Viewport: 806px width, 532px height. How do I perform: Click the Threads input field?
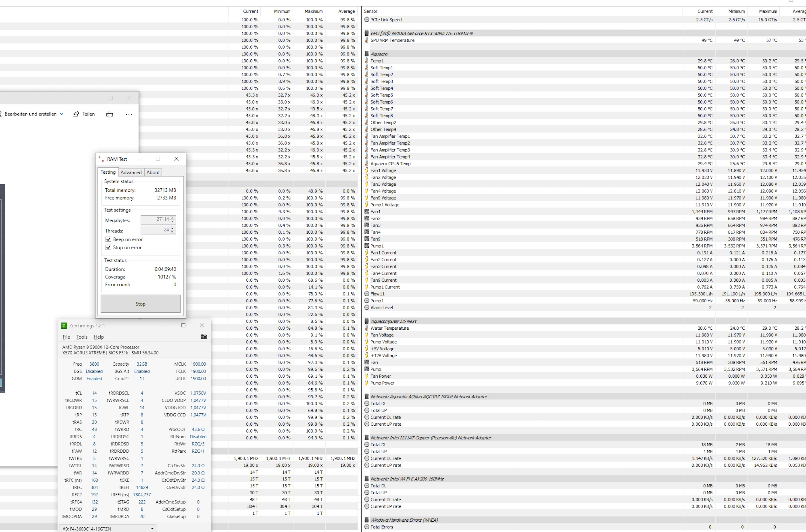(155, 230)
